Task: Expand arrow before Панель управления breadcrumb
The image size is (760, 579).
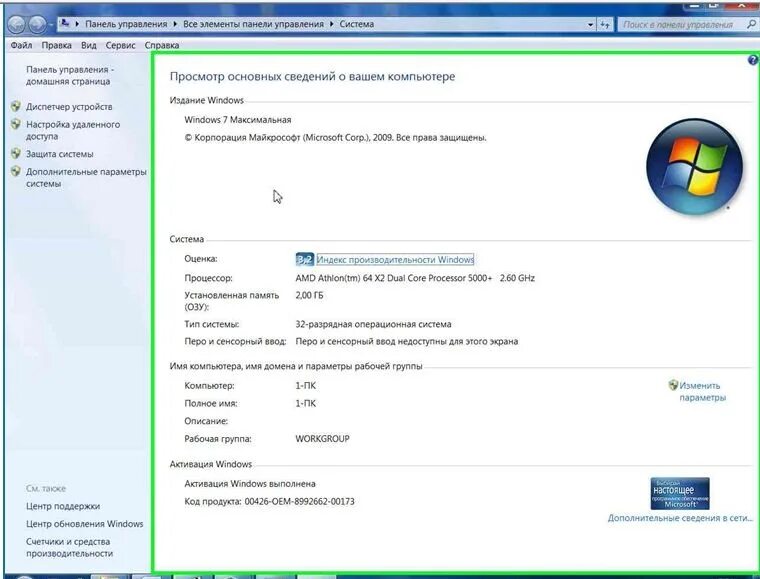Action: [77, 24]
